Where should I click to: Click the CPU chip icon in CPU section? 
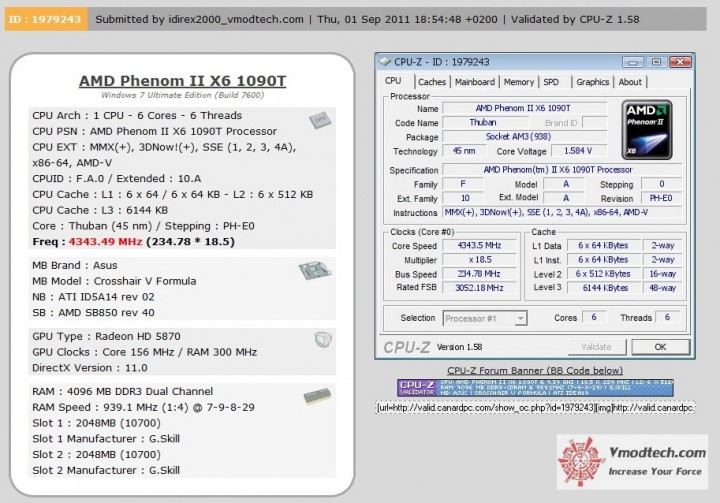[320, 120]
